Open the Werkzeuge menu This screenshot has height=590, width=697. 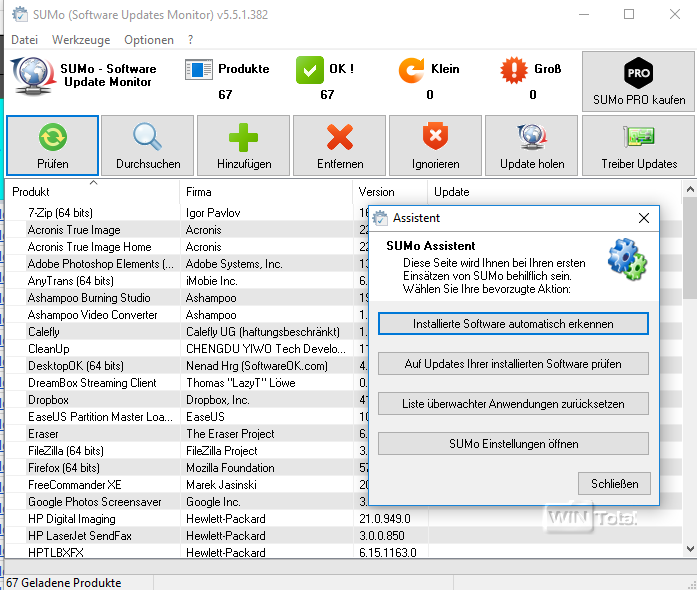(81, 40)
